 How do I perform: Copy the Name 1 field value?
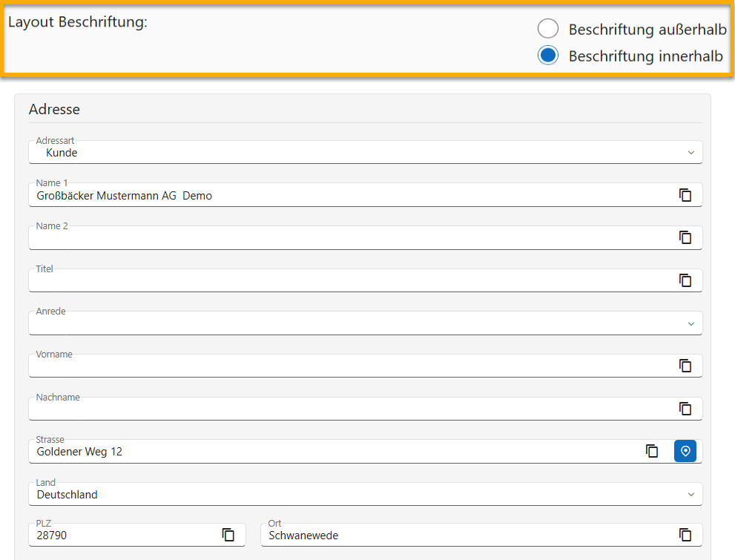685,195
